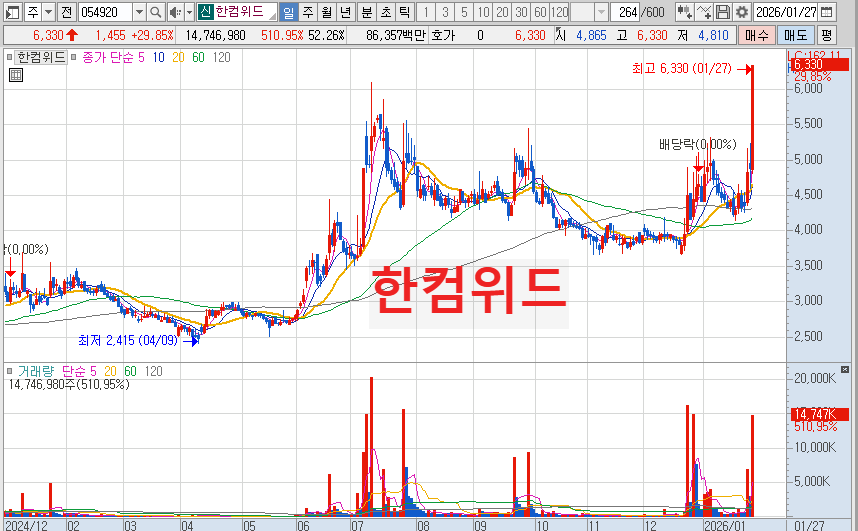This screenshot has height=531, width=858.
Task: Choose the 10 interval button
Action: [x=483, y=11]
